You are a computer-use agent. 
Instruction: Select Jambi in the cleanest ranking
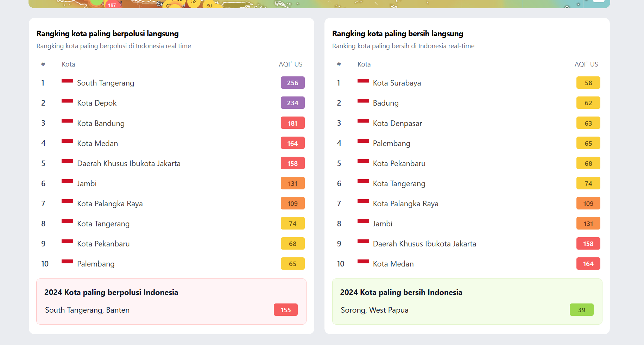tap(383, 224)
